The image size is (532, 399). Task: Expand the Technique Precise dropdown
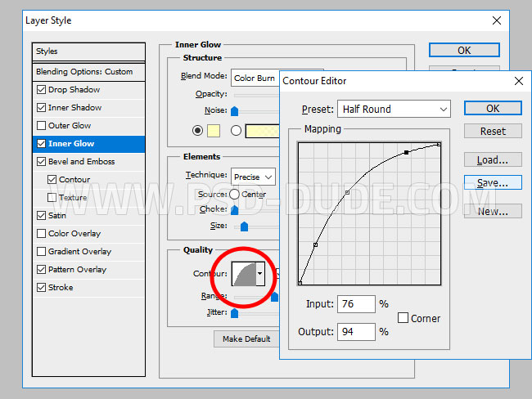point(254,177)
